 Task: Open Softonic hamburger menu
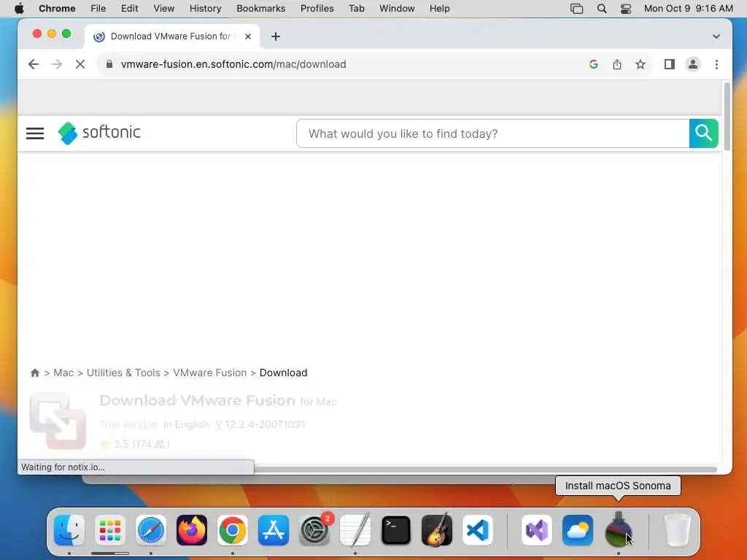(x=35, y=133)
